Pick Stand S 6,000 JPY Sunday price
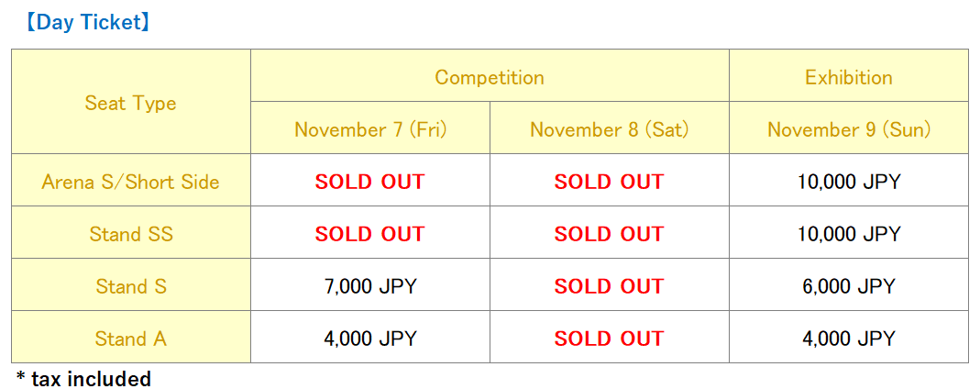Viewport: 980px width, 389px height. coord(848,286)
